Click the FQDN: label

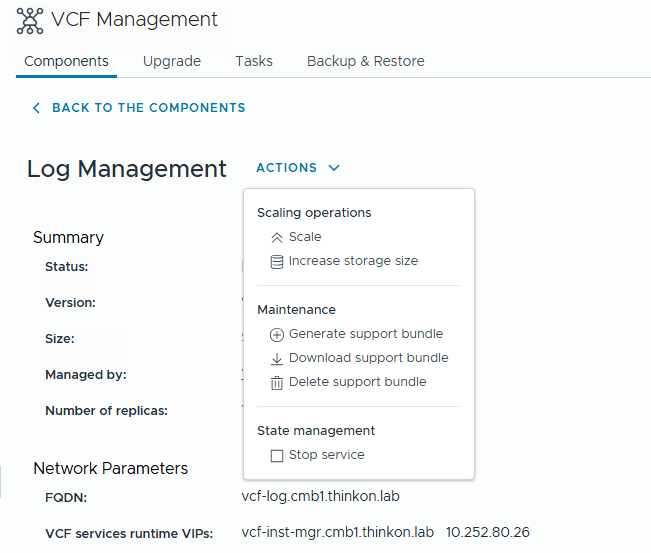(x=66, y=497)
